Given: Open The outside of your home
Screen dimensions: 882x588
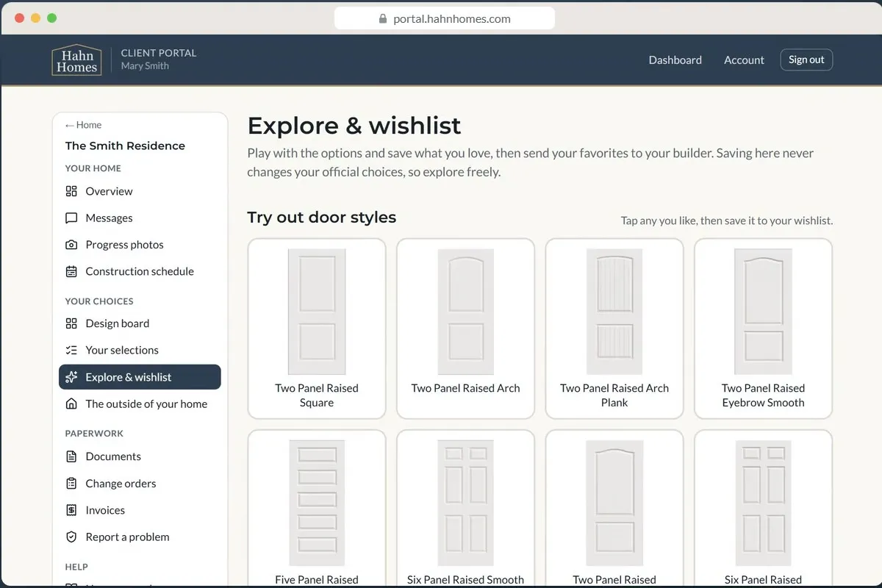Looking at the screenshot, I should point(140,404).
